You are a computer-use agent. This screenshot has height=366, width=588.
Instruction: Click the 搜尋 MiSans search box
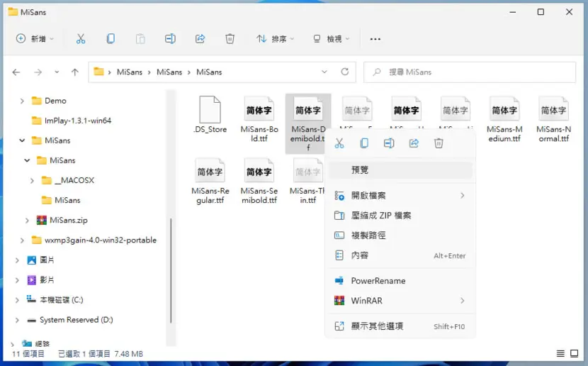[470, 72]
